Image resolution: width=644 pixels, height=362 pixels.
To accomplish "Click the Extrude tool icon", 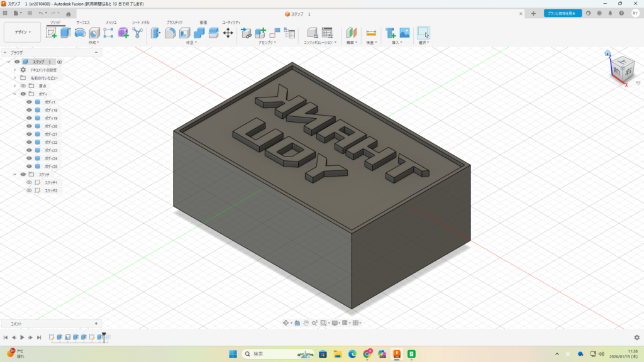I will [x=65, y=33].
